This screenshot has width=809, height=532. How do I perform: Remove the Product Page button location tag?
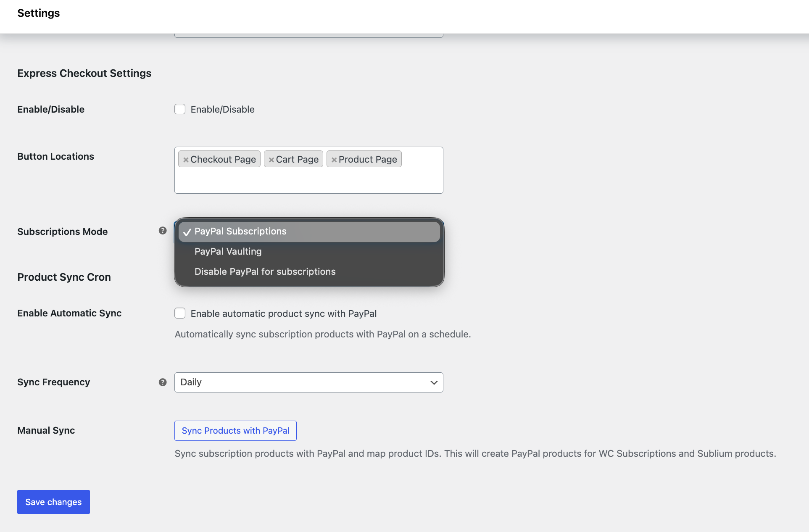(334, 159)
